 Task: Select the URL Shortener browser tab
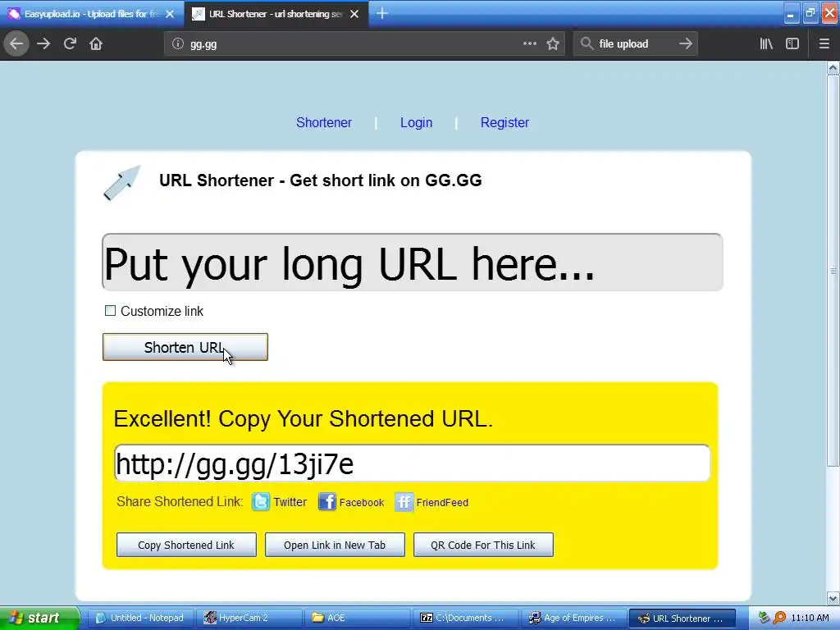tap(276, 14)
